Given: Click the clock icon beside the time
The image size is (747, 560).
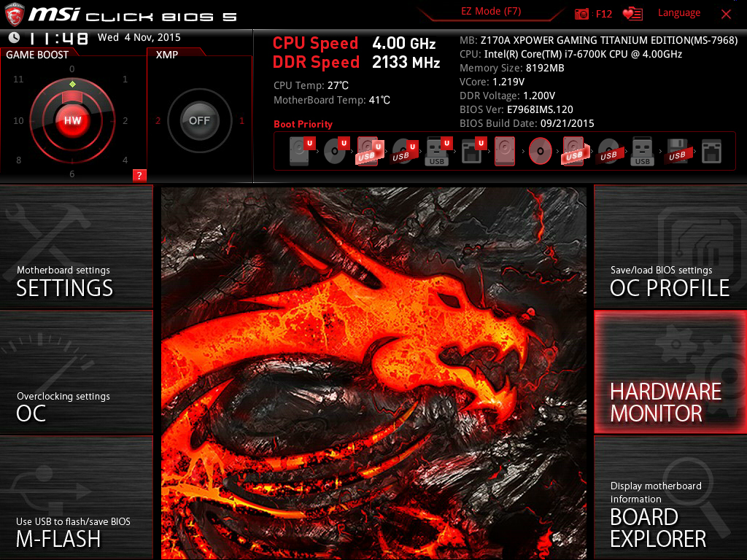Looking at the screenshot, I should [x=14, y=38].
